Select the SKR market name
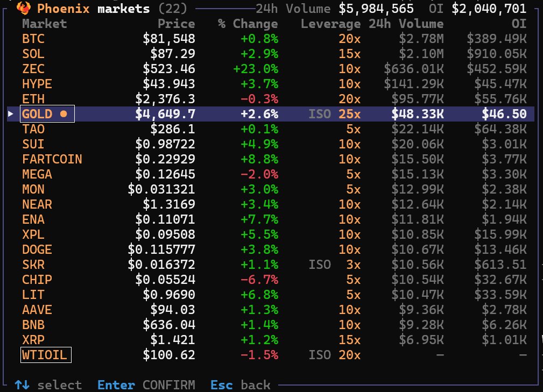The height and width of the screenshot is (392, 543). [x=33, y=265]
